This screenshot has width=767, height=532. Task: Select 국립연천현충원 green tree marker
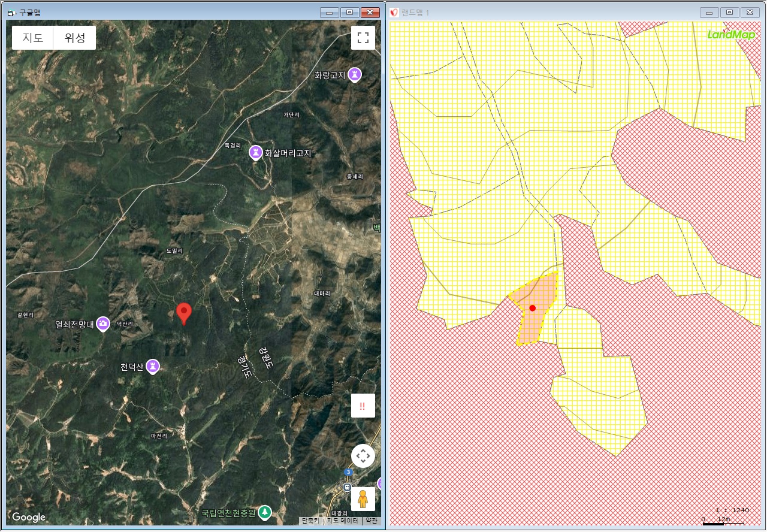pos(264,513)
